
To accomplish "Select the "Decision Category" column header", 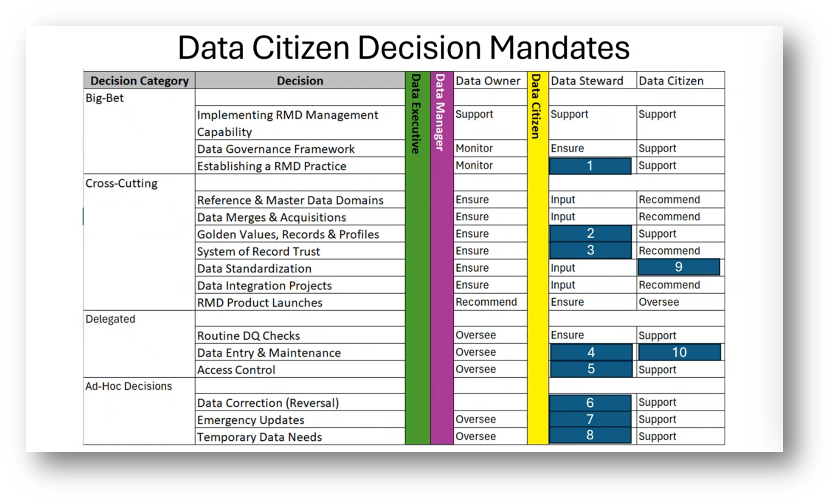I will [x=139, y=80].
